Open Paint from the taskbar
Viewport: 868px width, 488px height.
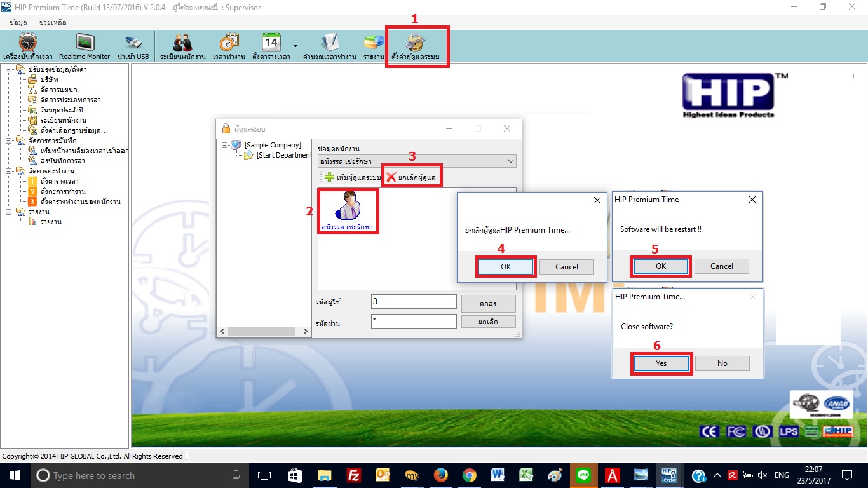tap(555, 475)
